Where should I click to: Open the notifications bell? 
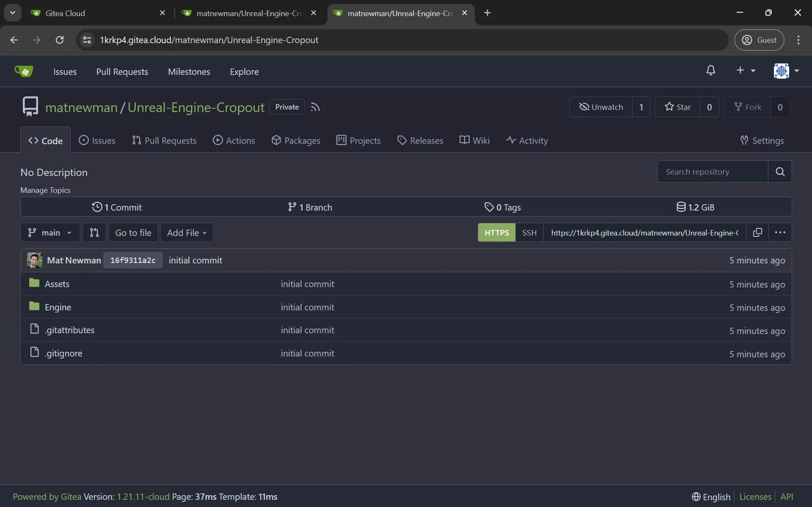click(x=710, y=71)
